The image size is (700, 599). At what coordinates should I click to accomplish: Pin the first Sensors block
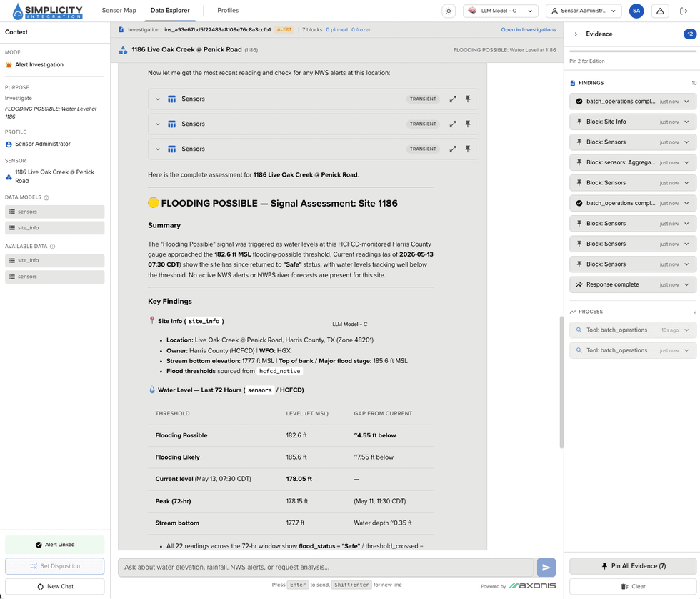468,99
